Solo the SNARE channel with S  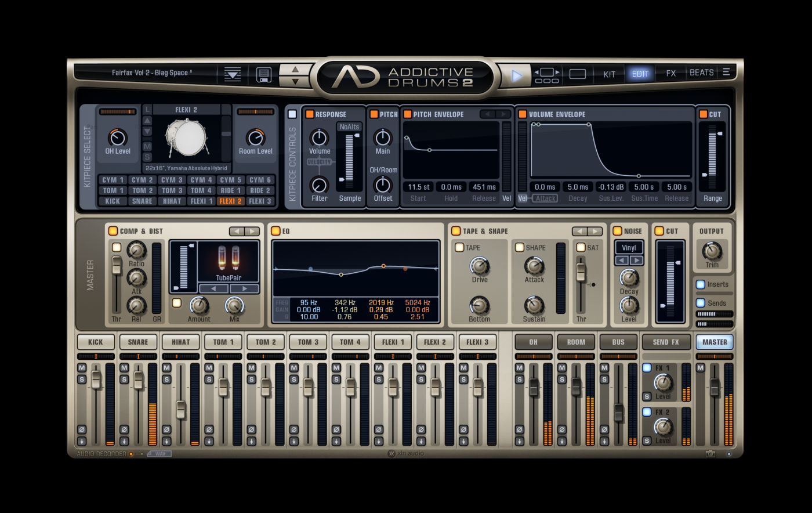point(124,380)
